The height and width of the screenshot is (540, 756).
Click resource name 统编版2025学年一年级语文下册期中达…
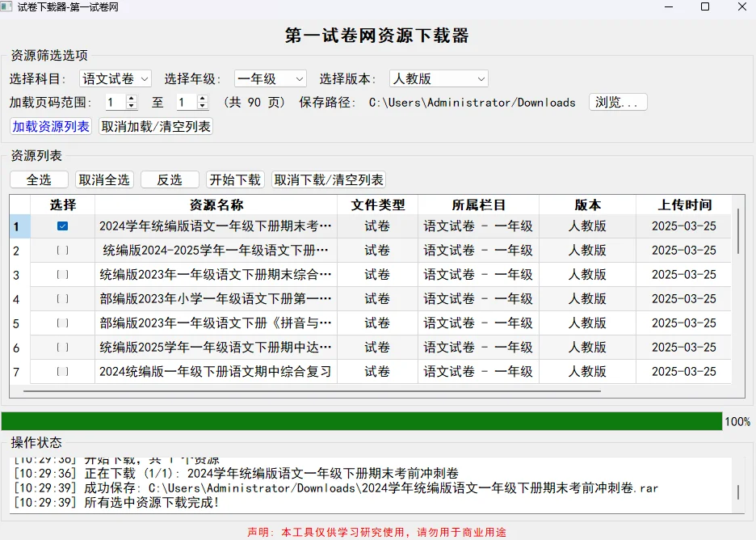(x=216, y=347)
